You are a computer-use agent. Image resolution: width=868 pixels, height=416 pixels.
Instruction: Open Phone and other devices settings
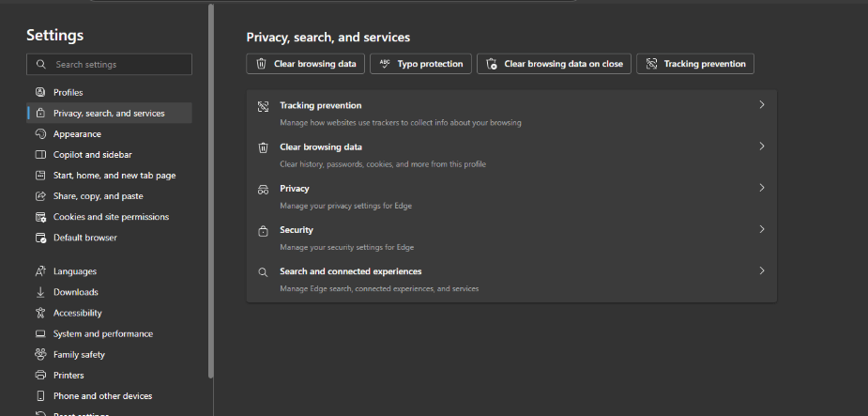(x=109, y=396)
